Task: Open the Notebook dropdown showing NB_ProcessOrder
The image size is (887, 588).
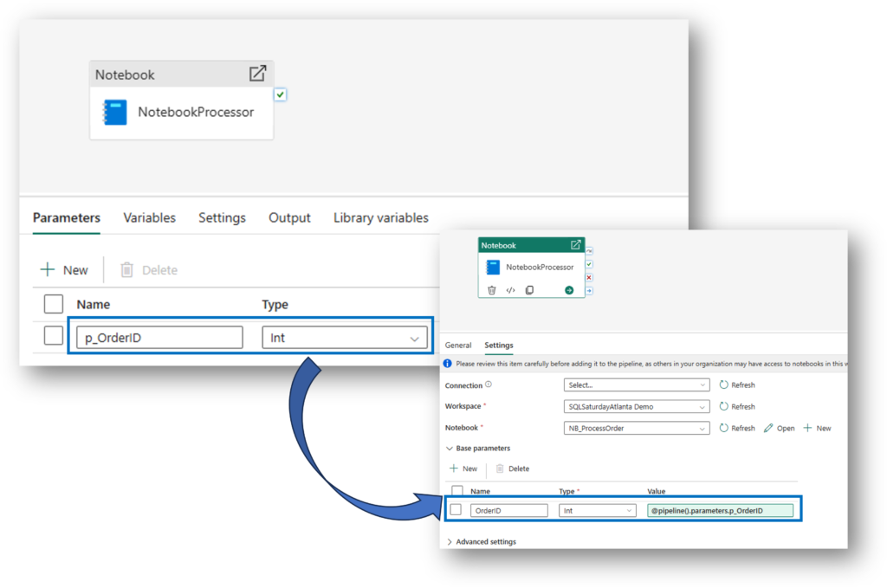Action: (636, 428)
